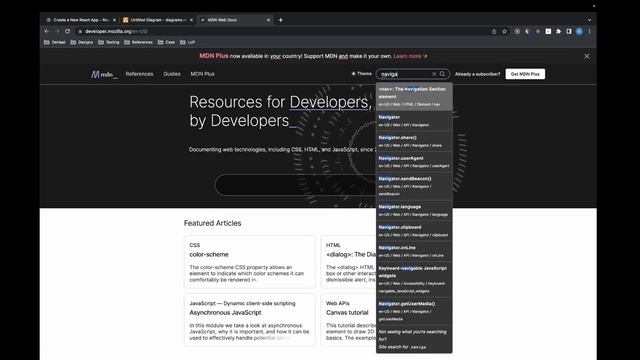
Task: Go forward using the browser forward arrow
Action: 57,31
